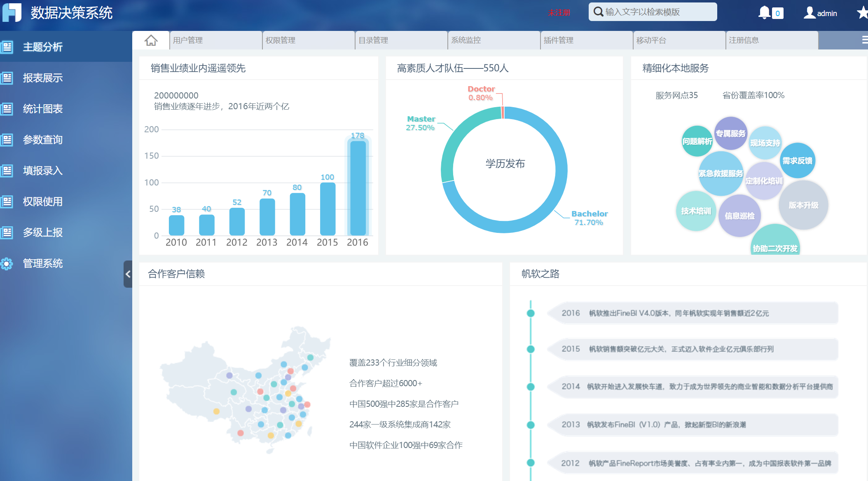Click the notification bell icon
This screenshot has height=481, width=868.
(764, 13)
